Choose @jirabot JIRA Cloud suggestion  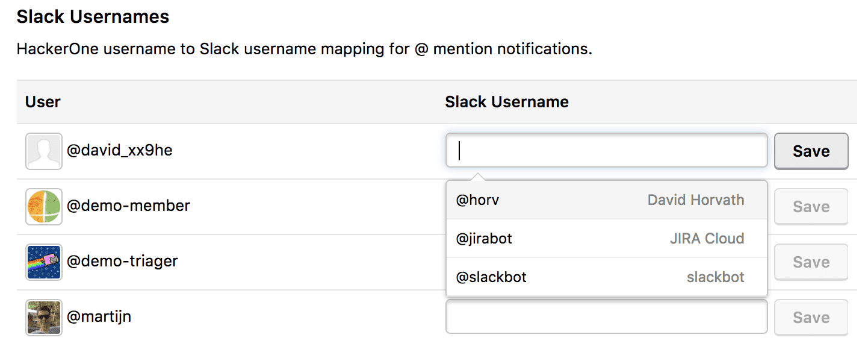coord(606,239)
